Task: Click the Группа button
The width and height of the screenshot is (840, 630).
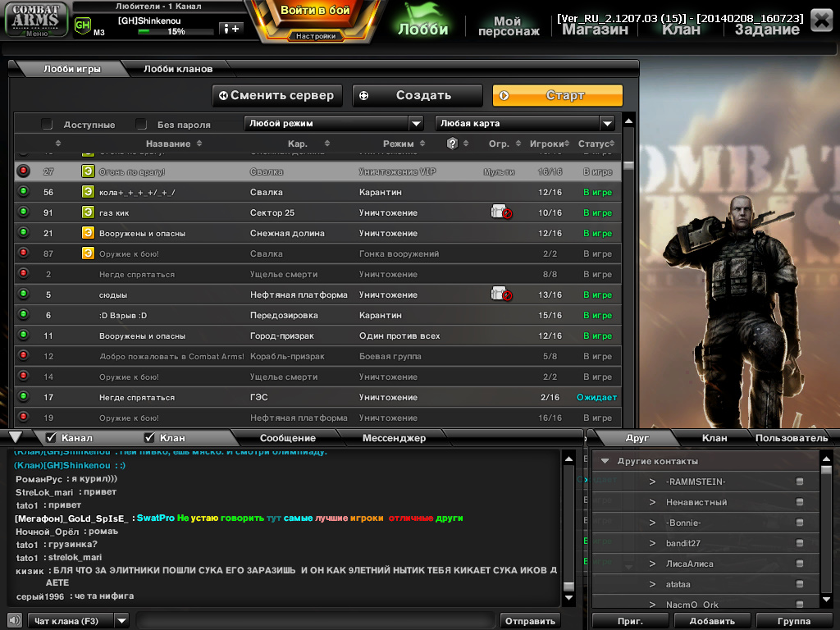Action: coord(793,621)
